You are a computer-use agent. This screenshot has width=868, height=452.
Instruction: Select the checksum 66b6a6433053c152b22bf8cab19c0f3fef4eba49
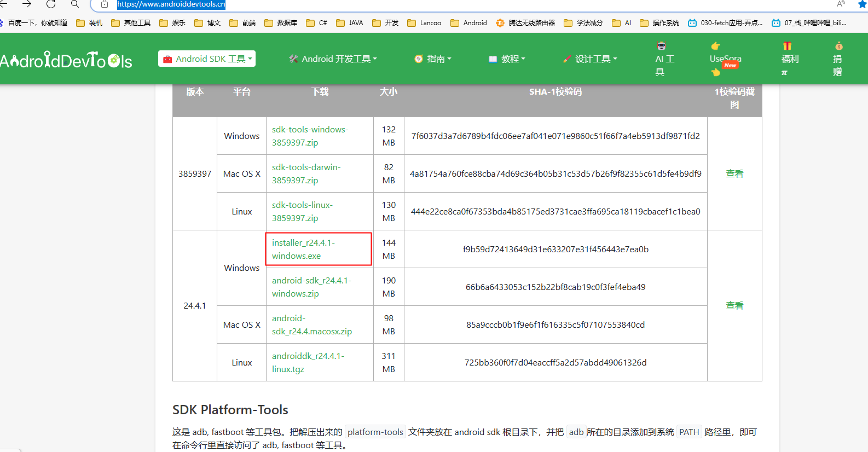click(555, 287)
